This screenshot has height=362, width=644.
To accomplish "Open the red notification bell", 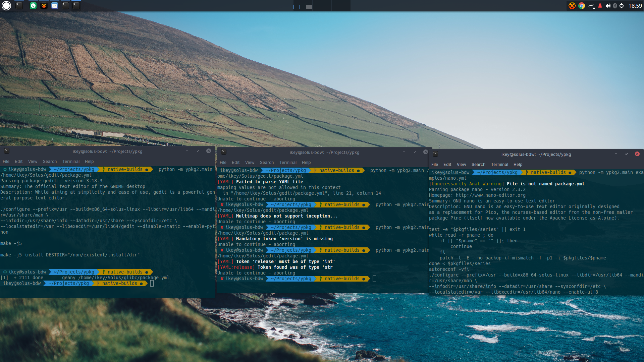I will (600, 6).
